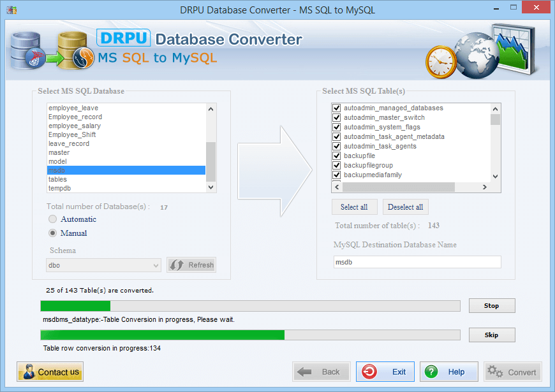555x392 pixels.
Task: Click the Help button label
Action: click(x=456, y=372)
